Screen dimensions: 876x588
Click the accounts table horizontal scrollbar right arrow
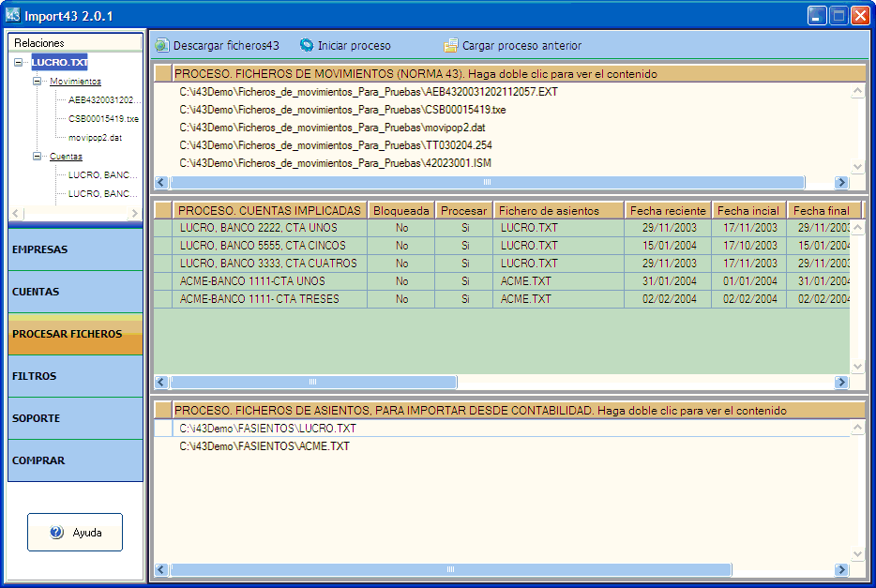tap(841, 382)
